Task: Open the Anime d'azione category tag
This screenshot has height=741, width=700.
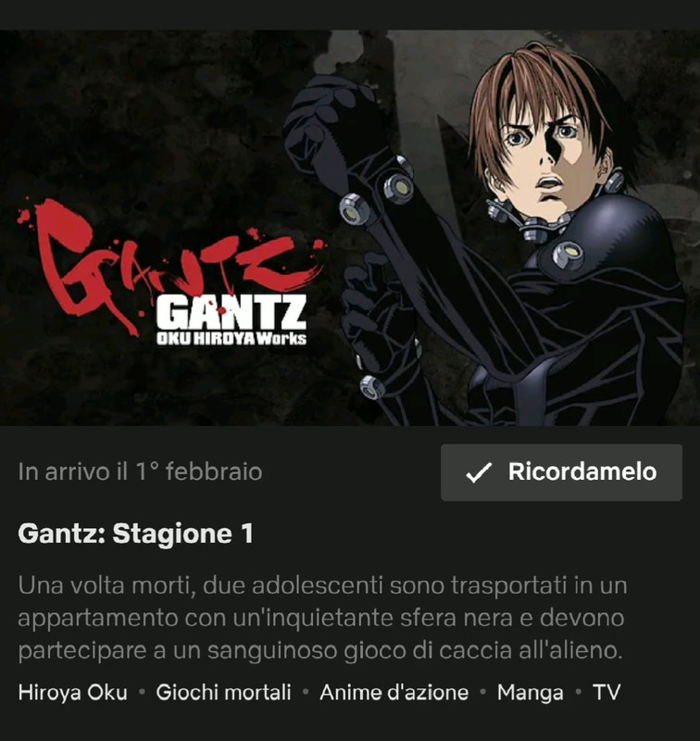Action: [394, 692]
